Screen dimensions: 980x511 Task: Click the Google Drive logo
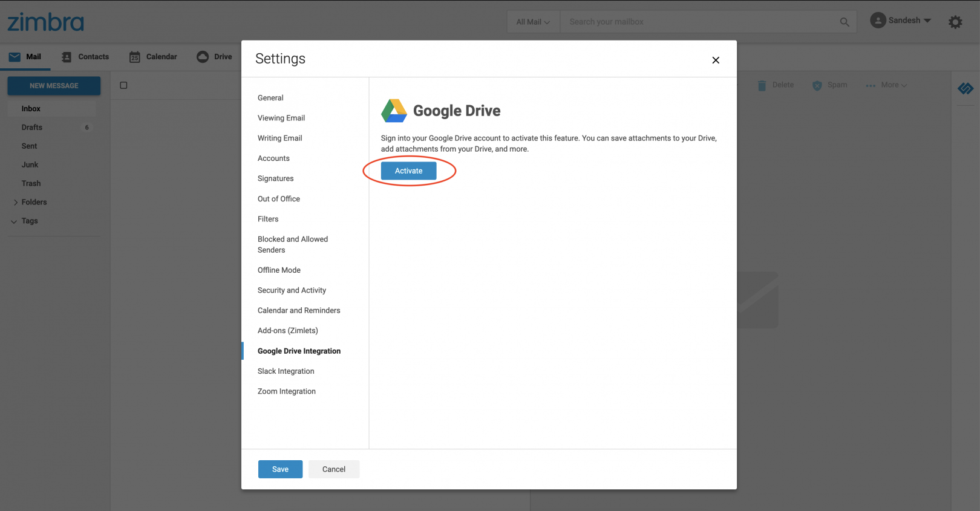[x=394, y=111]
